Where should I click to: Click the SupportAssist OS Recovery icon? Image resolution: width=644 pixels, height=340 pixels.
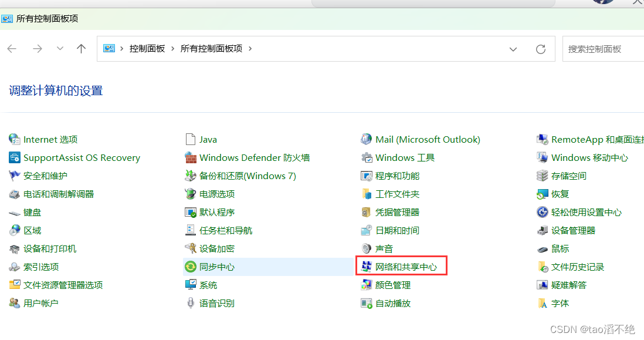click(x=15, y=157)
